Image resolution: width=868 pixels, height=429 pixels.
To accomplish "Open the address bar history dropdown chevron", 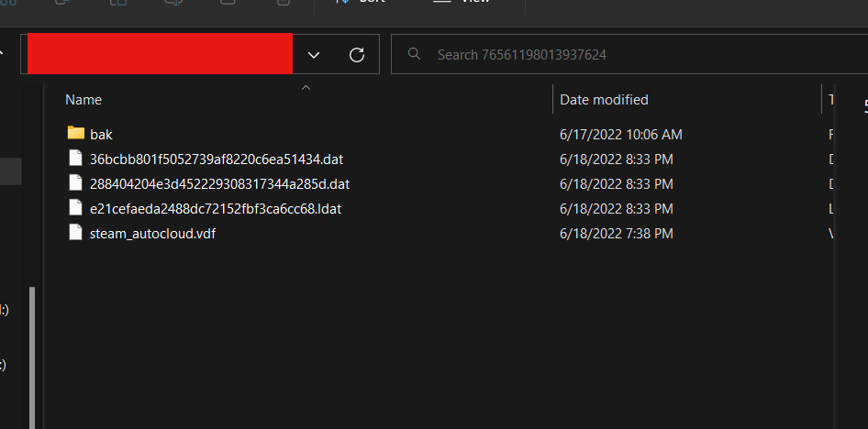I will [314, 55].
